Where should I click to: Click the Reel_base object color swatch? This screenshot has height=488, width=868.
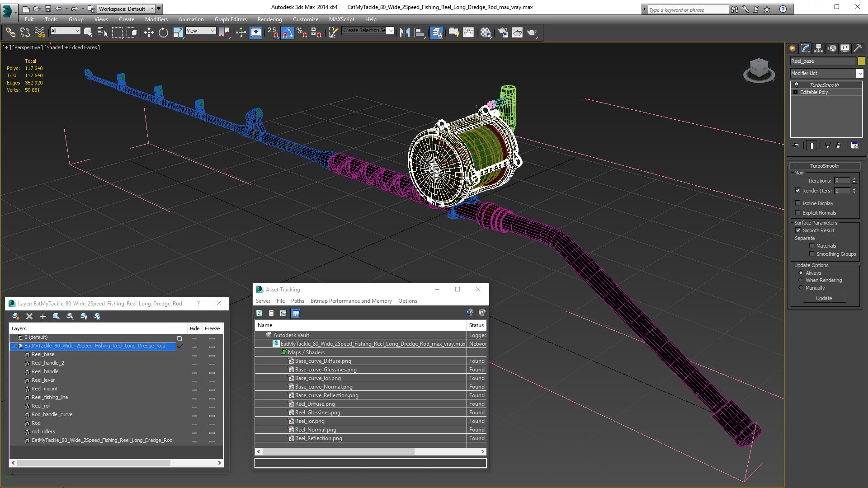click(861, 61)
